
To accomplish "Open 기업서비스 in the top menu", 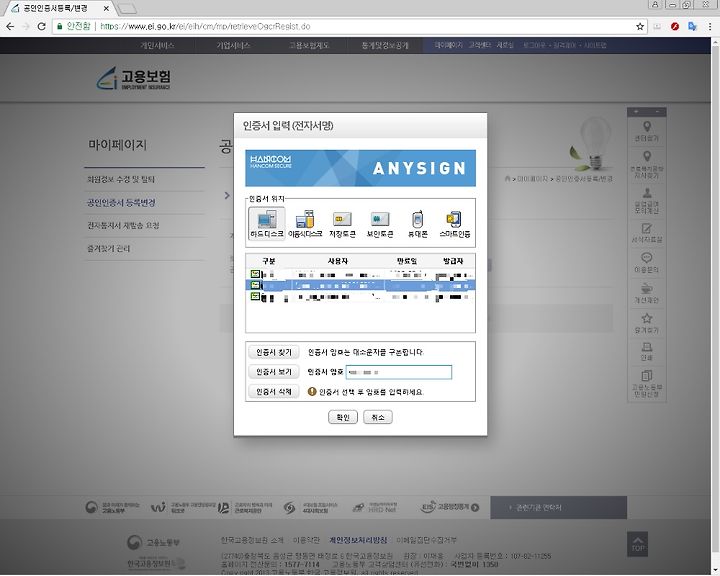I will 233,45.
